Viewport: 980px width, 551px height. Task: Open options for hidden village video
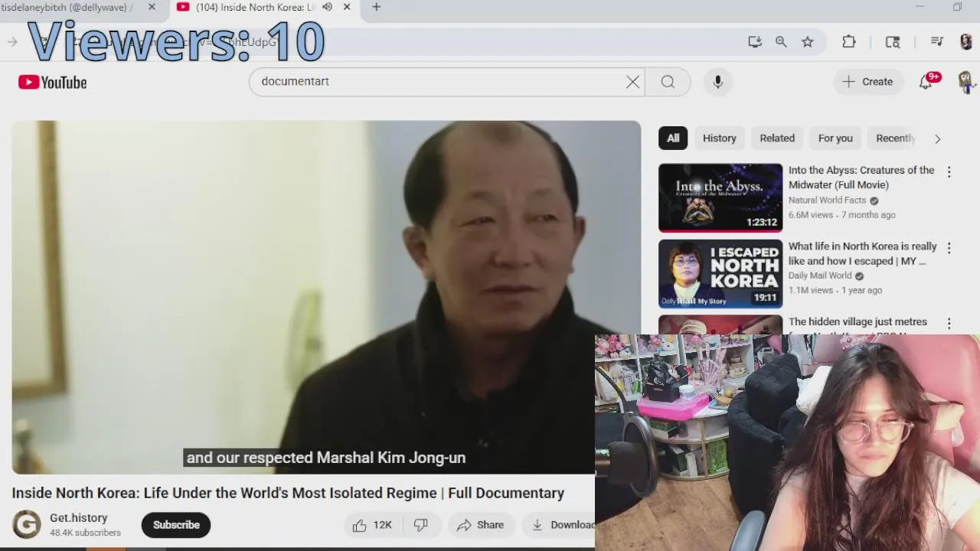[949, 324]
